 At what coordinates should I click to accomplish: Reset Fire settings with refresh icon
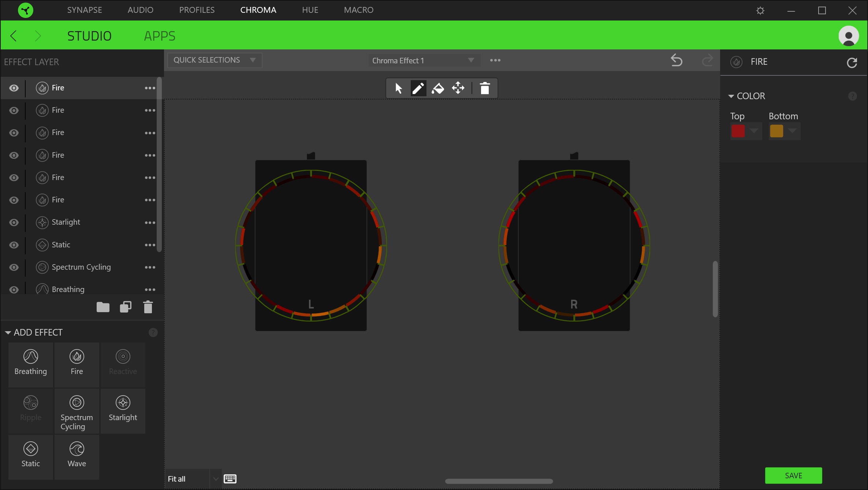click(852, 63)
